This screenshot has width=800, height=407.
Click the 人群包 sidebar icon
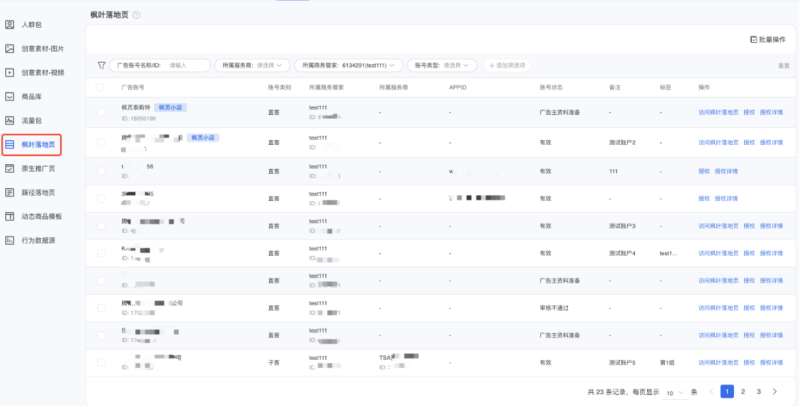[x=10, y=24]
